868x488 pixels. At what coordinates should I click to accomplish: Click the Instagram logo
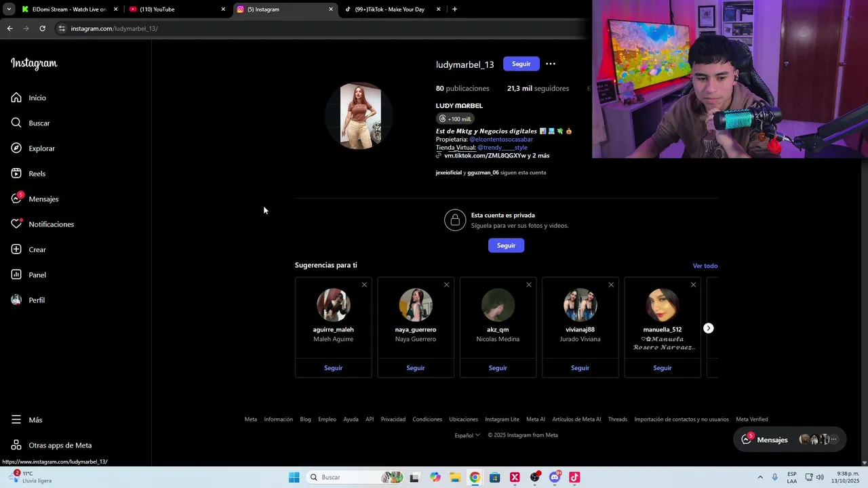34,64
